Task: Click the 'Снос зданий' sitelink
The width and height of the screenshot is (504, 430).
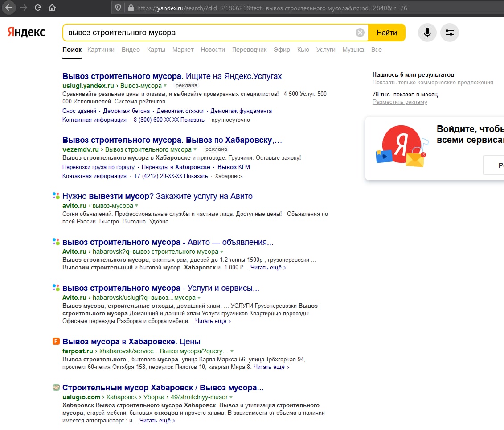Action: click(x=79, y=111)
